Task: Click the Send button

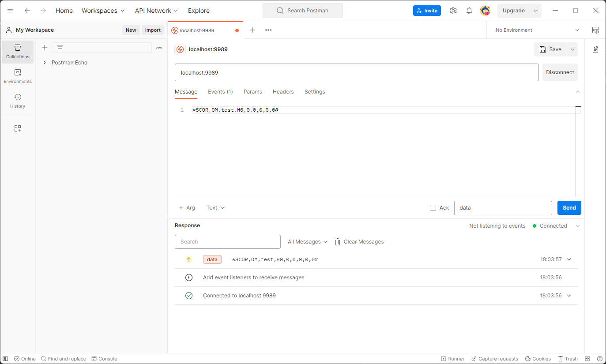Action: point(569,208)
